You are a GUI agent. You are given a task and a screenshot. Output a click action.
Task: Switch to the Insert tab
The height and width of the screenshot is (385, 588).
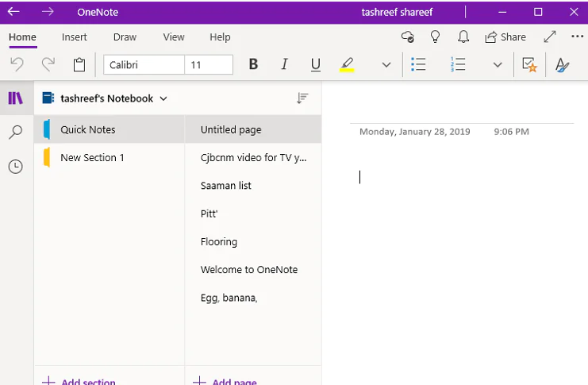click(x=75, y=37)
